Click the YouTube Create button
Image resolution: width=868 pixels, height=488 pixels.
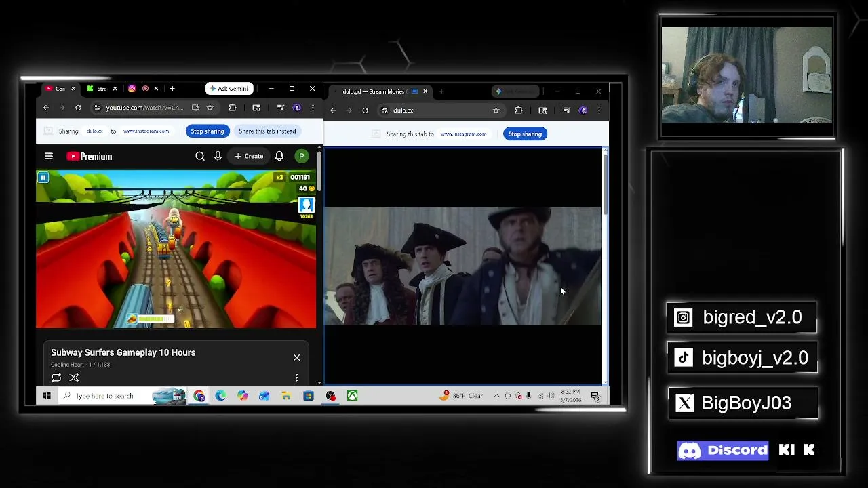(249, 157)
